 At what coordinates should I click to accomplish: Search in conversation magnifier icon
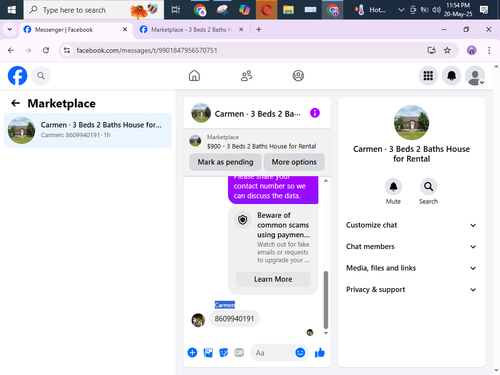[428, 186]
